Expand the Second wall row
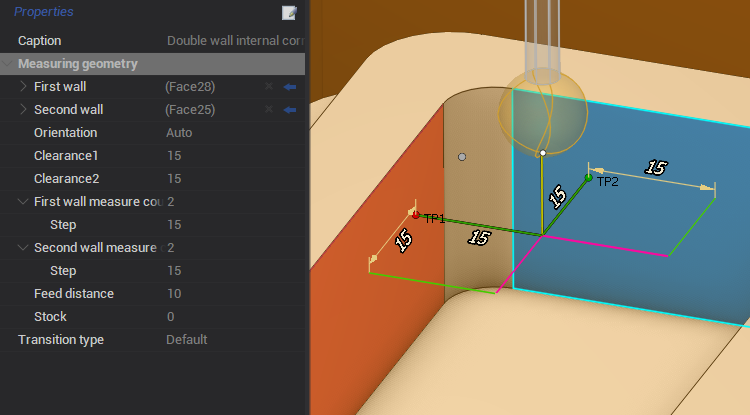 [x=24, y=110]
